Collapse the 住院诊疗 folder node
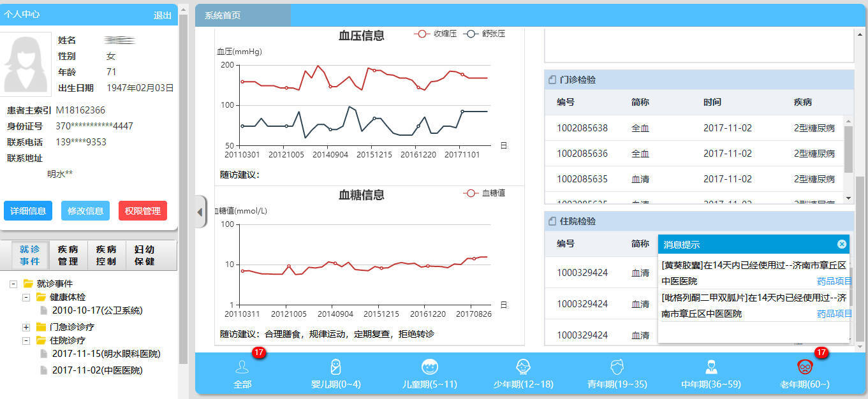The width and height of the screenshot is (868, 399). pyautogui.click(x=26, y=340)
